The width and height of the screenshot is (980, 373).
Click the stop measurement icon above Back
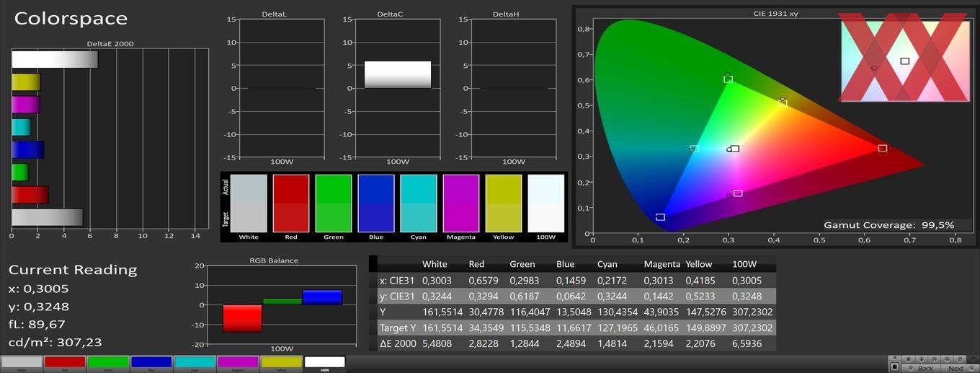coord(909,359)
